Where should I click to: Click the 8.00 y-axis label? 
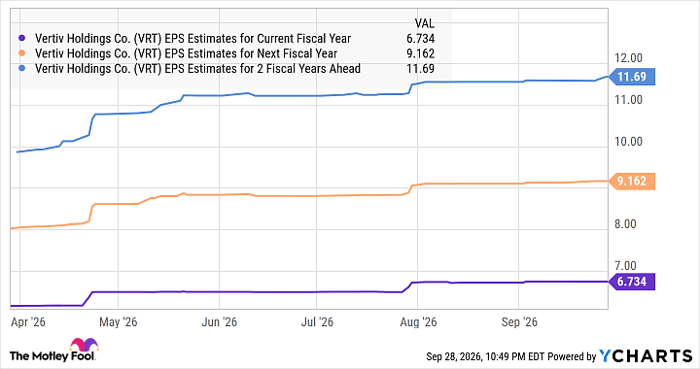pos(625,224)
